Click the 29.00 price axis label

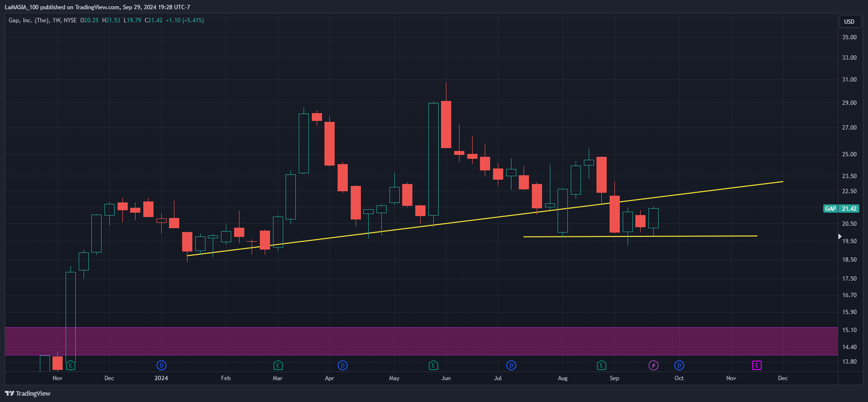[849, 103]
